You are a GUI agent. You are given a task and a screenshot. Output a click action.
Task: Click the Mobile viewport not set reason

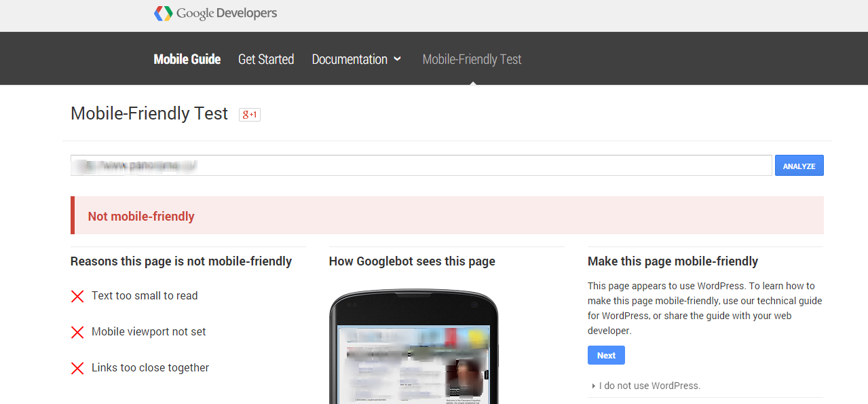[149, 332]
